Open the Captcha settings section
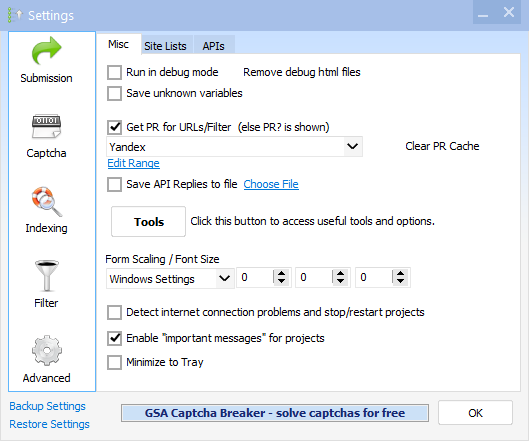529x441 pixels. [46, 136]
